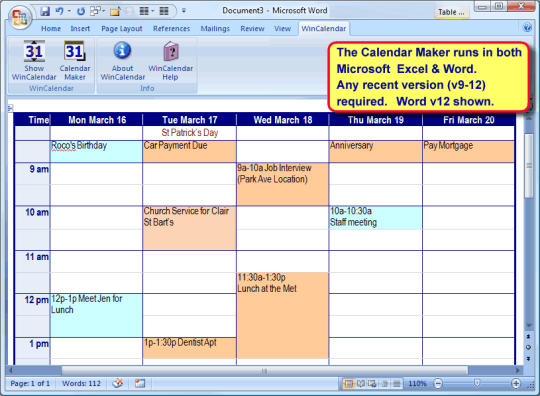Image resolution: width=540 pixels, height=396 pixels.
Task: Click the Undo arrow icon
Action: [x=60, y=11]
